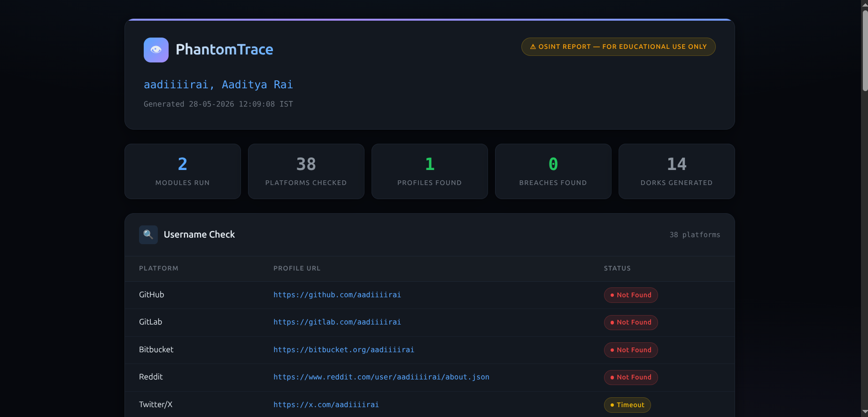Click the Dorks Generated stat card
868x417 pixels.
[677, 171]
